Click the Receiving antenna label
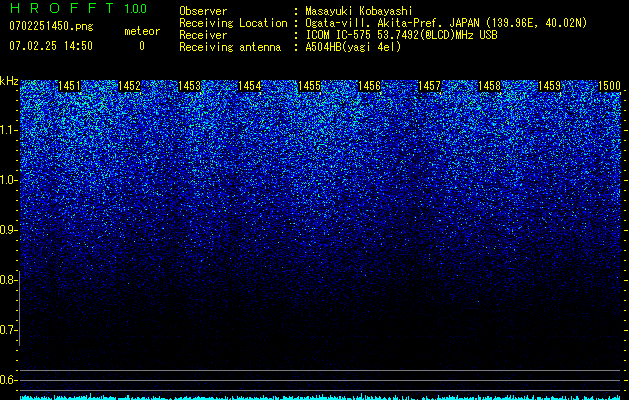The image size is (629, 400). tap(230, 47)
